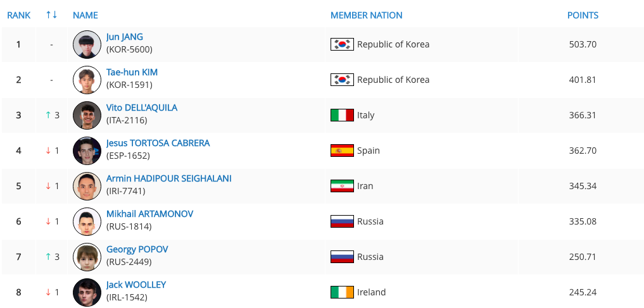Viewport: 644px width, 308px height.
Task: Sort by the NAME column header
Action: pyautogui.click(x=85, y=15)
